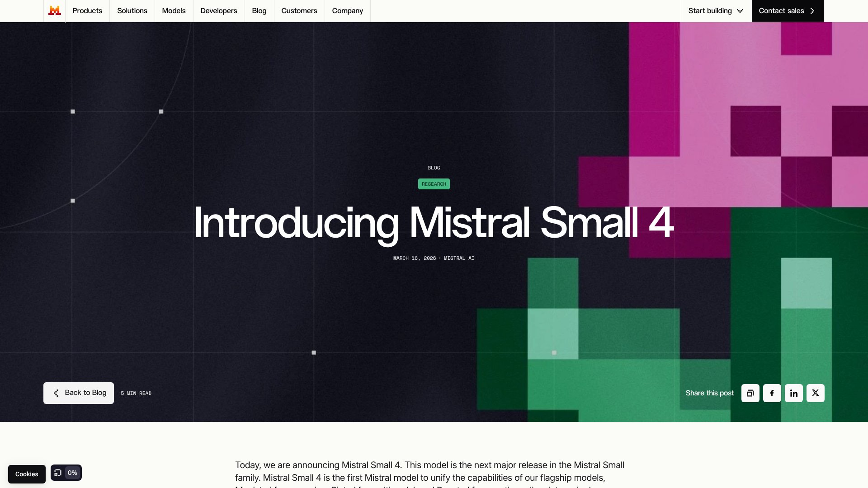
Task: Open the Products menu
Action: pyautogui.click(x=87, y=10)
